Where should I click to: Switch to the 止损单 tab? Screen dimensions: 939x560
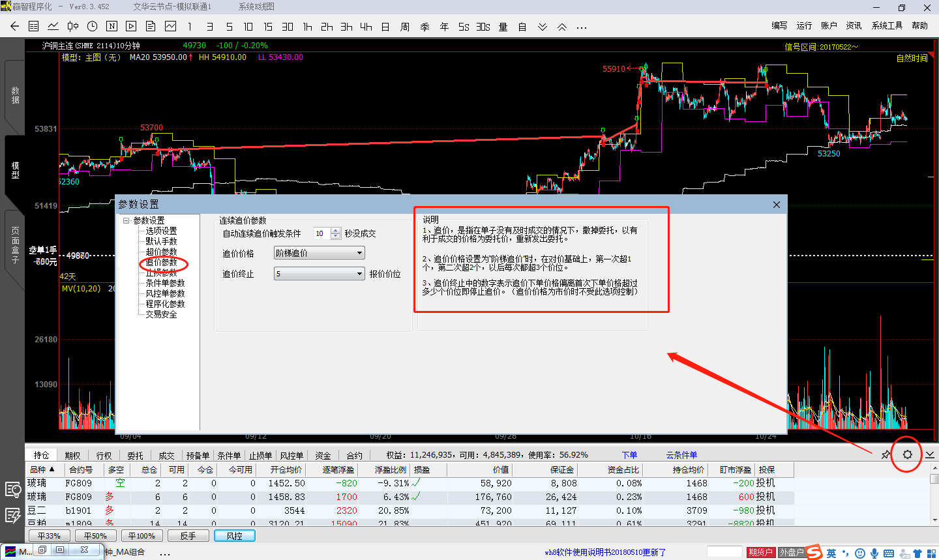260,455
